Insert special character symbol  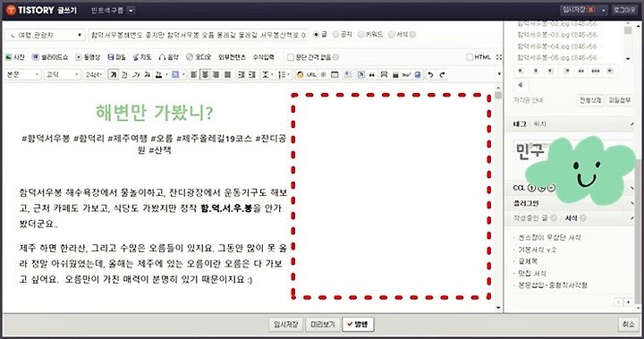pos(324,74)
